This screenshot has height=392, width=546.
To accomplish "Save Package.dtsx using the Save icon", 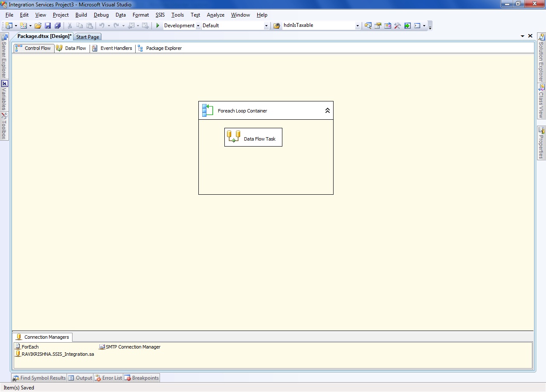I will tap(47, 25).
